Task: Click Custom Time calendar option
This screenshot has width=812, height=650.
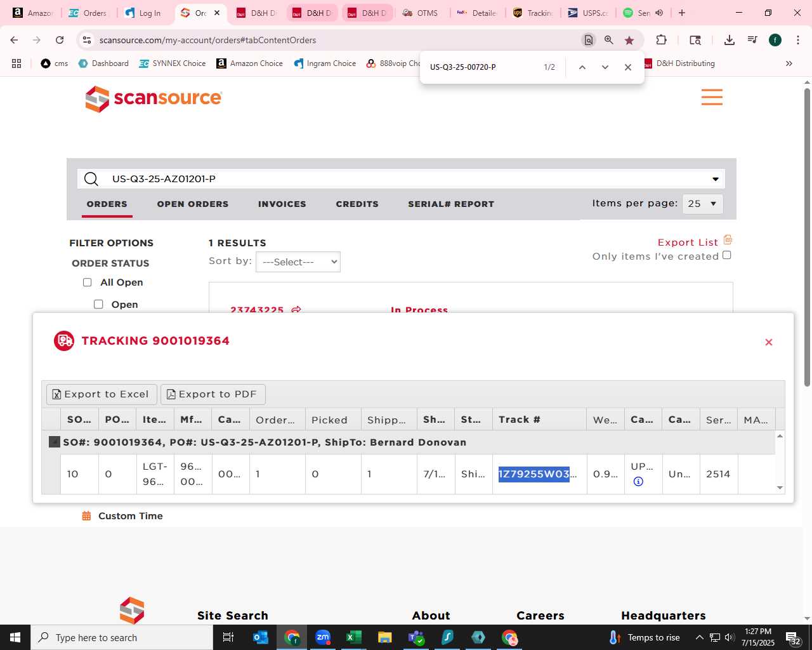Action: [x=123, y=516]
